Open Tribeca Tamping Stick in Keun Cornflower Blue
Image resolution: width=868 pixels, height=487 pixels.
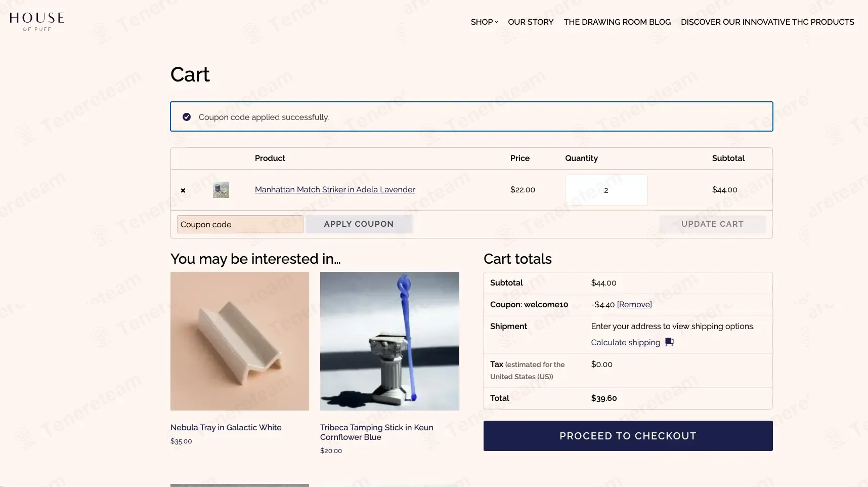(377, 432)
